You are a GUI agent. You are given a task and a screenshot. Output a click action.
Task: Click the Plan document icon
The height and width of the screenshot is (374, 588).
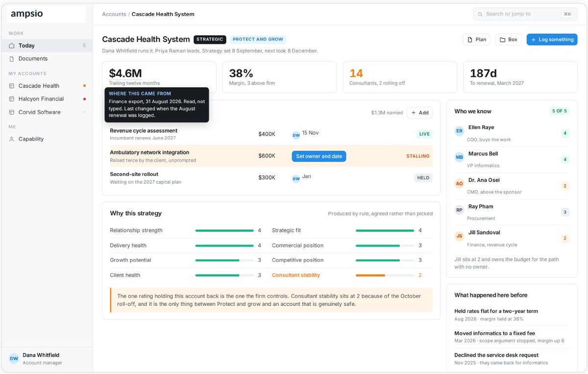point(470,40)
